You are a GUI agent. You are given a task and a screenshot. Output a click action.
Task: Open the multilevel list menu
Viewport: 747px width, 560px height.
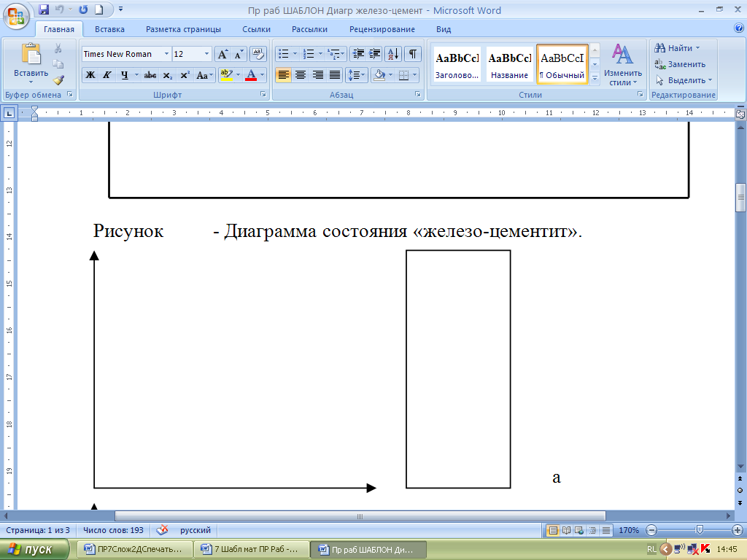tap(336, 54)
